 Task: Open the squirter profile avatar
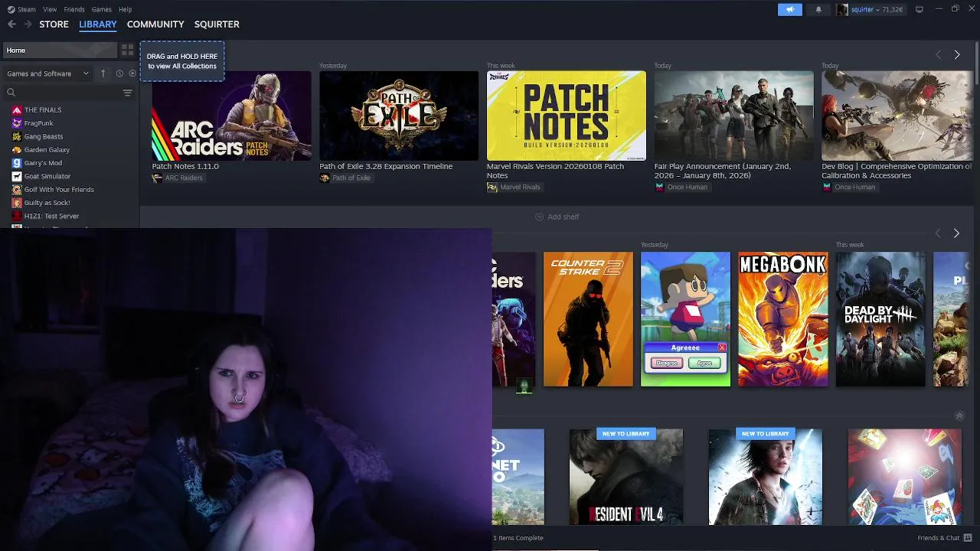[842, 9]
